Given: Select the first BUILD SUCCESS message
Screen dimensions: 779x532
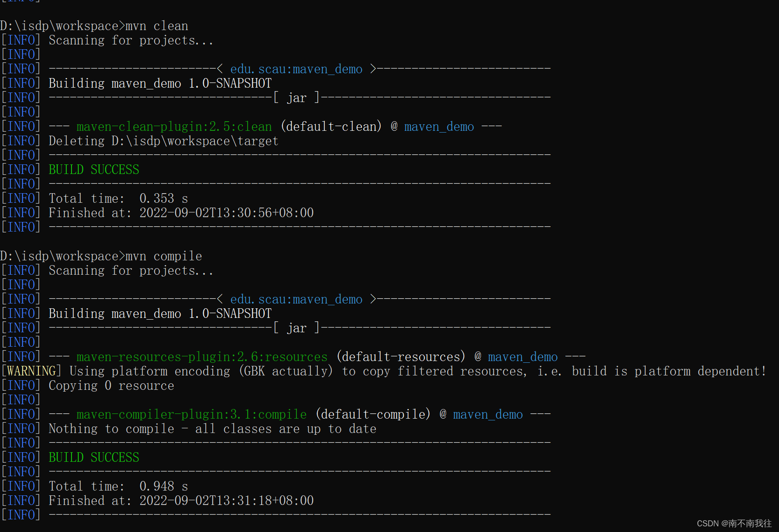Looking at the screenshot, I should tap(94, 169).
